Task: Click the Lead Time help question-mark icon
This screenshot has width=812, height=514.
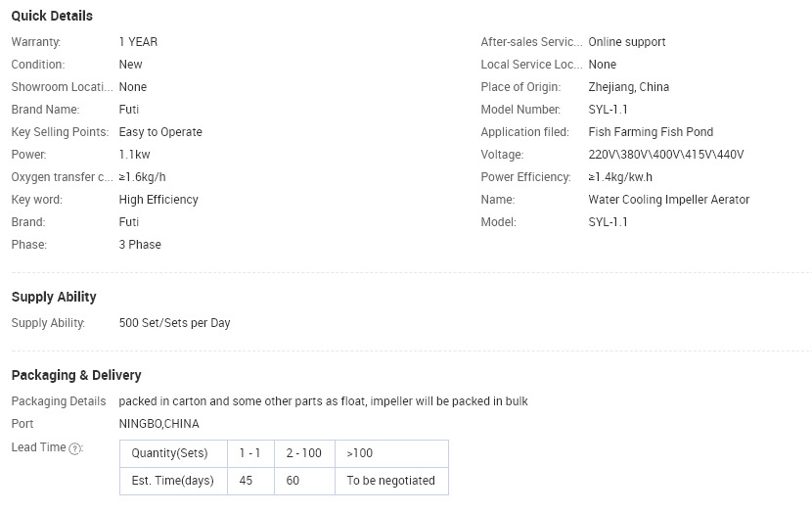Action: coord(75,448)
